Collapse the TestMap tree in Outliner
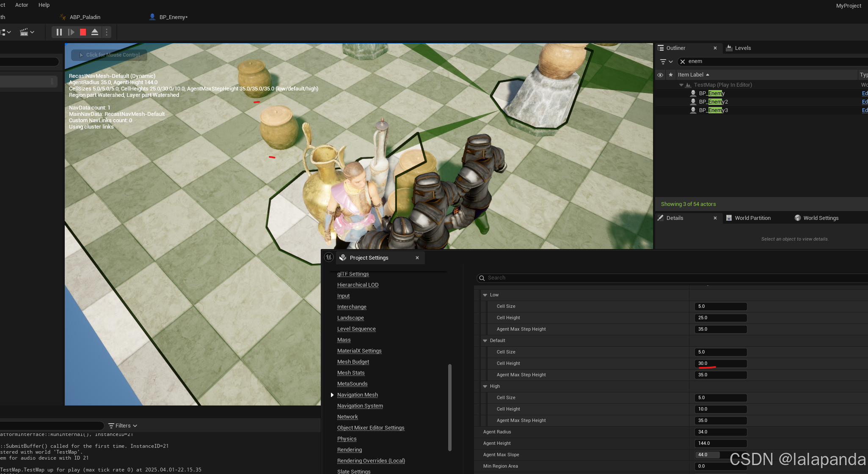 [681, 85]
